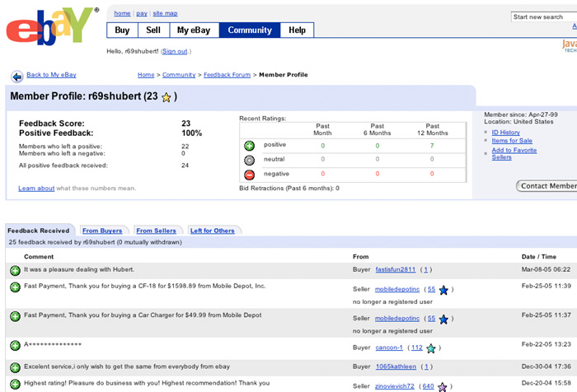Click the Learn about link
577x392 pixels.
(x=36, y=189)
